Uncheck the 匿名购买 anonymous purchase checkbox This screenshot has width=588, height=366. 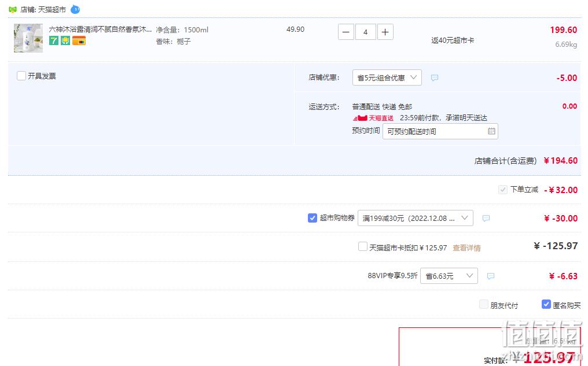click(x=546, y=305)
